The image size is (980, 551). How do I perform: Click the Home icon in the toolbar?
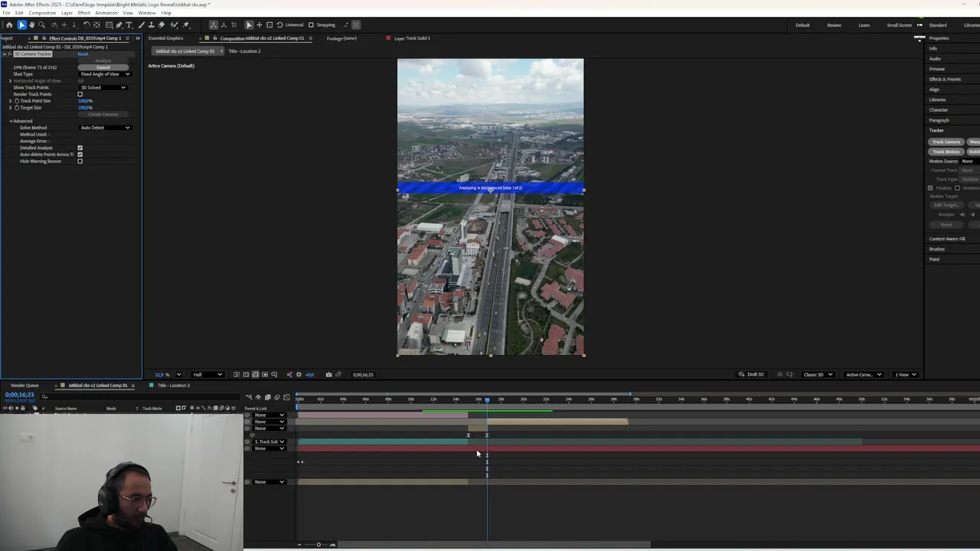9,24
